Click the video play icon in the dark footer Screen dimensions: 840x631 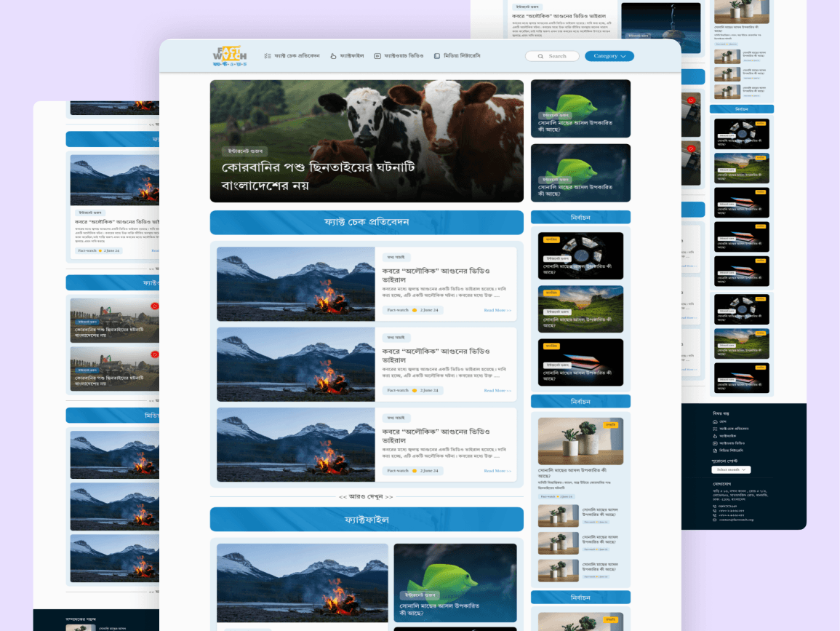click(715, 443)
